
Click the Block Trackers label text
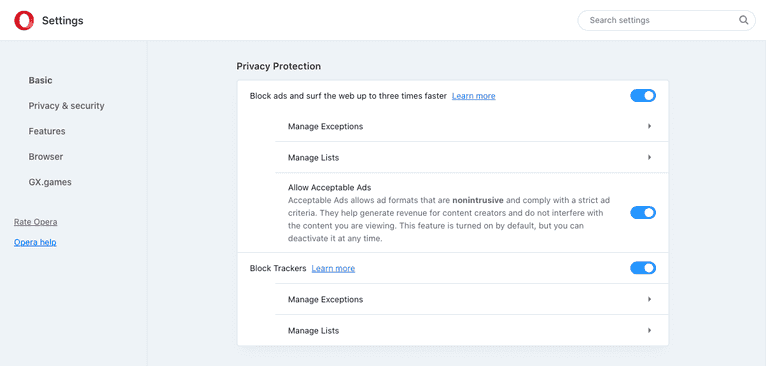pos(278,268)
